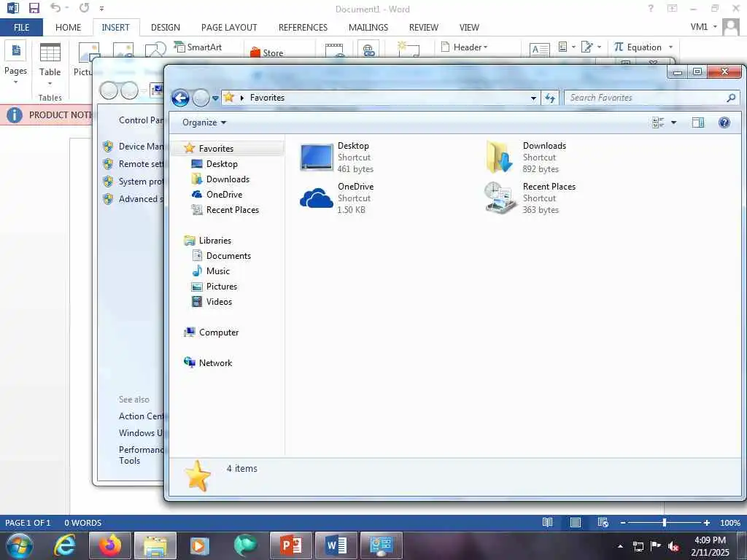Insert a Text Box in Word's ribbon
The width and height of the screenshot is (747, 560).
pos(539,49)
